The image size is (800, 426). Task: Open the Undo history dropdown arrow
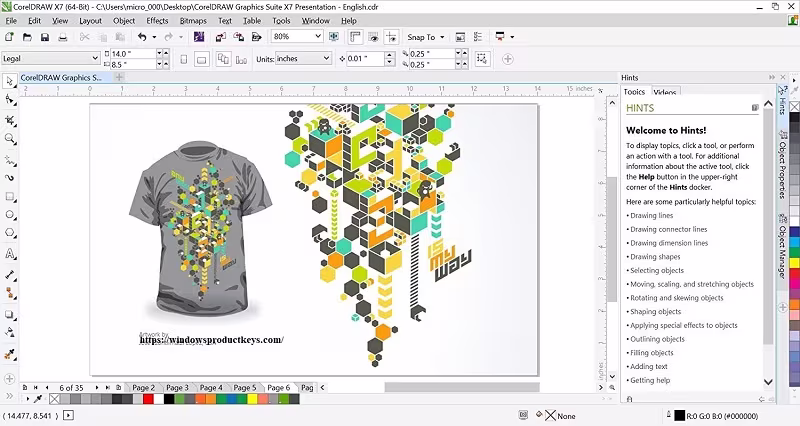(154, 37)
